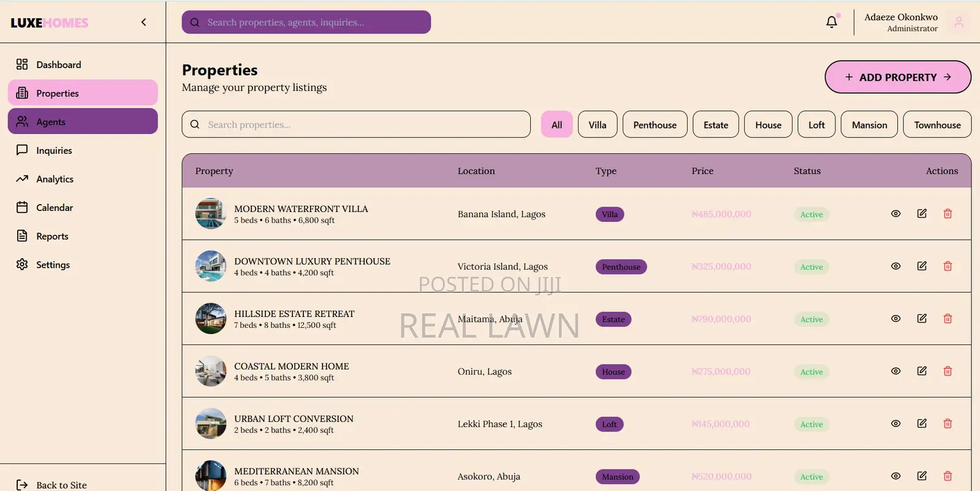Open Inquiries in the sidebar
The image size is (980, 491).
click(83, 150)
